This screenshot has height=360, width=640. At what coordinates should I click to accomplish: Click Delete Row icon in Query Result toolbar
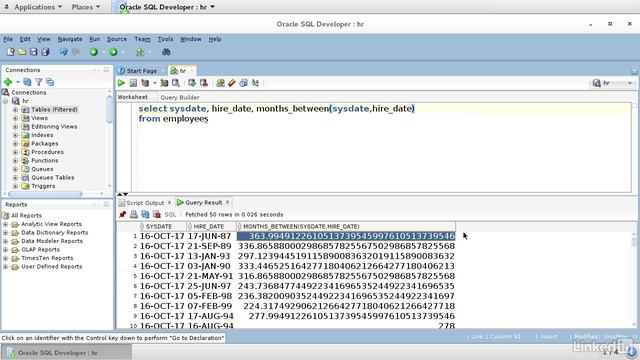tap(157, 214)
